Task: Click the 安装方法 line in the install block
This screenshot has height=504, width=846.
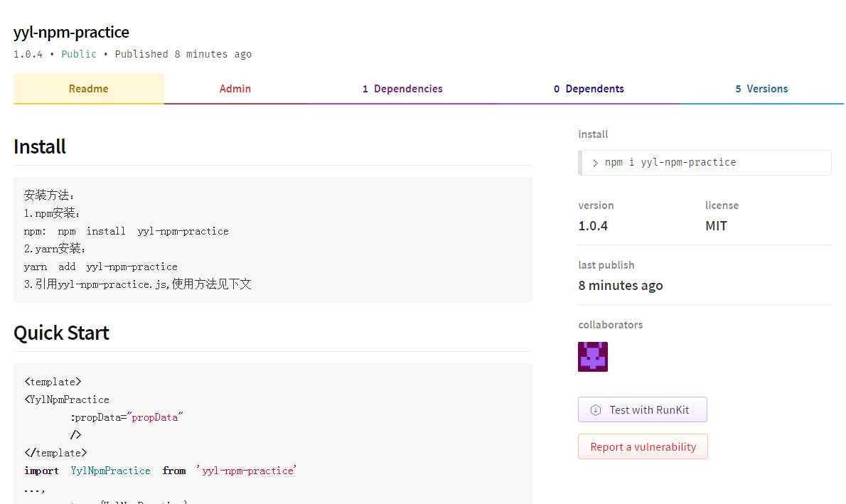Action: [48, 195]
